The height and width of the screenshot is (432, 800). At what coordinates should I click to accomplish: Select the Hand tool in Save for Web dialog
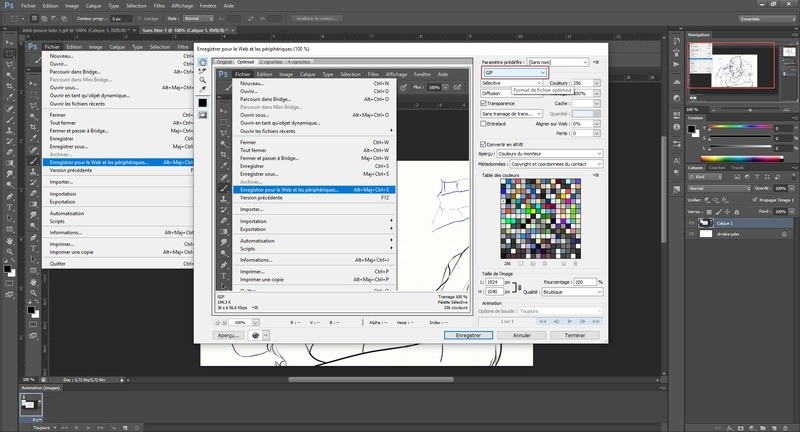click(203, 62)
